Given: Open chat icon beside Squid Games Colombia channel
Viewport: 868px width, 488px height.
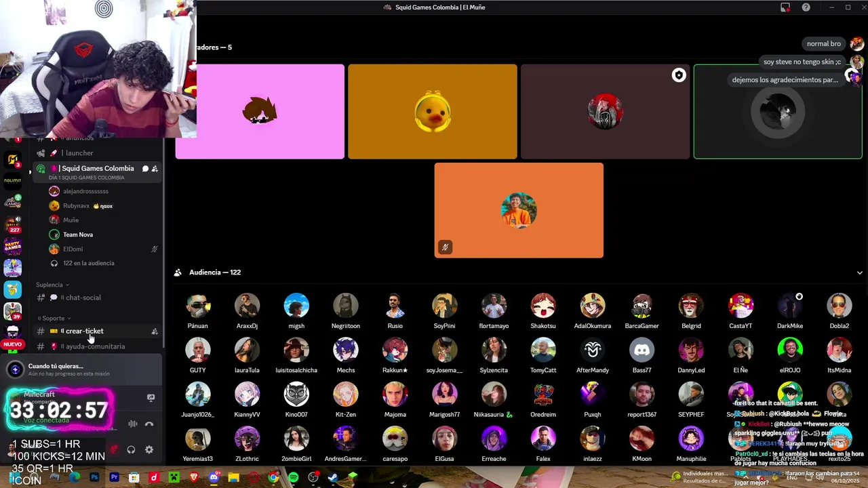Looking at the screenshot, I should [x=145, y=169].
